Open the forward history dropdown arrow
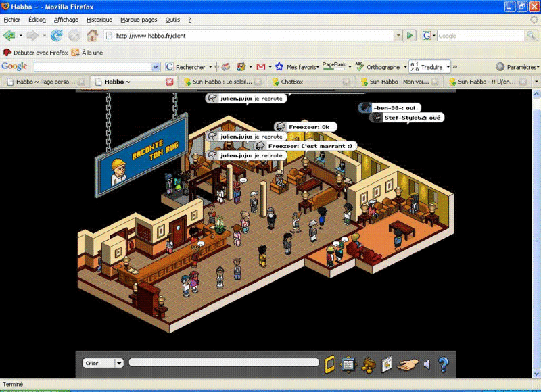Viewport: 541px width, 392px height. click(x=44, y=36)
